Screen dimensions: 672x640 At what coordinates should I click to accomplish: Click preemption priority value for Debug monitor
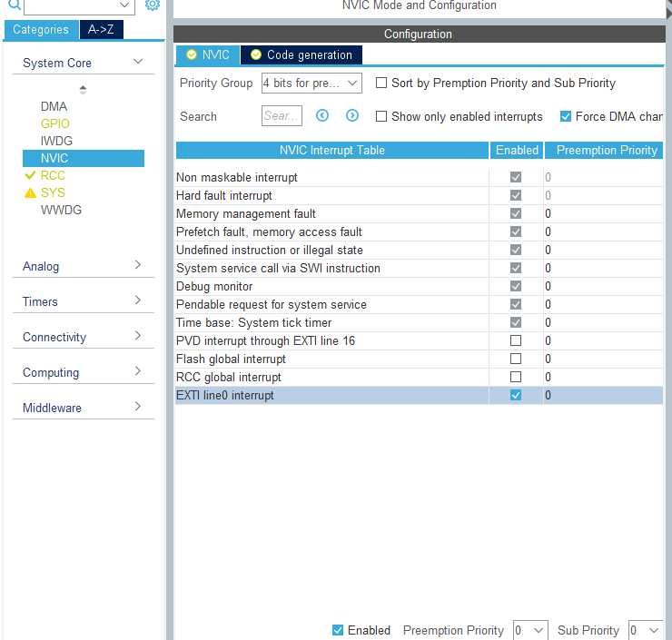click(548, 286)
